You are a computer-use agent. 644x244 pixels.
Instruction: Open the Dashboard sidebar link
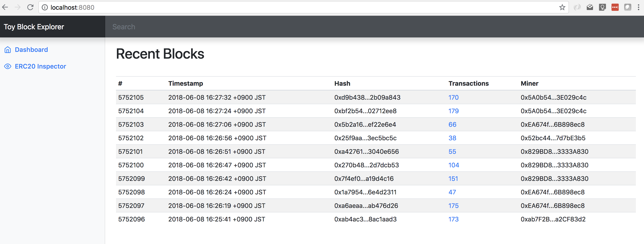31,50
